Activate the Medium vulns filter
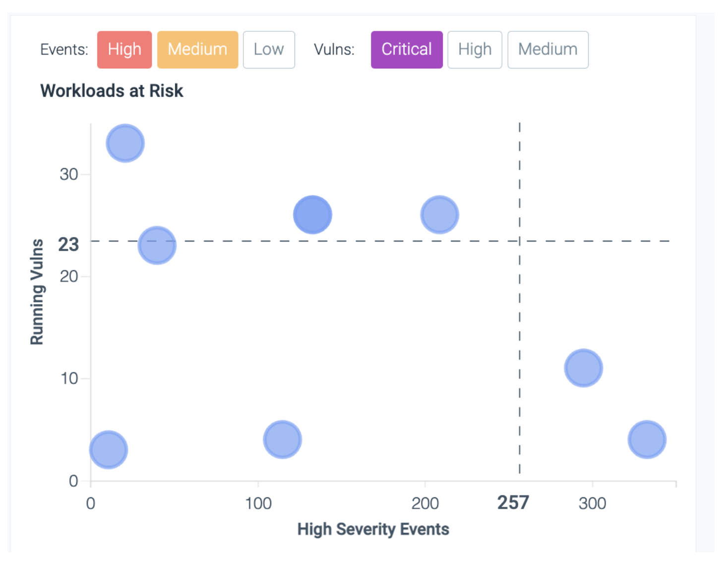728x584 pixels. point(547,49)
